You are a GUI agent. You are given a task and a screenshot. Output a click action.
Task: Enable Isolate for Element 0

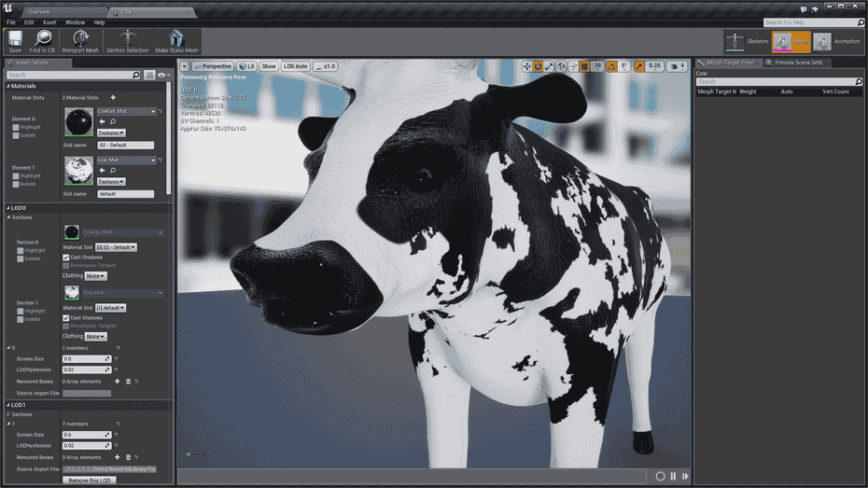16,135
